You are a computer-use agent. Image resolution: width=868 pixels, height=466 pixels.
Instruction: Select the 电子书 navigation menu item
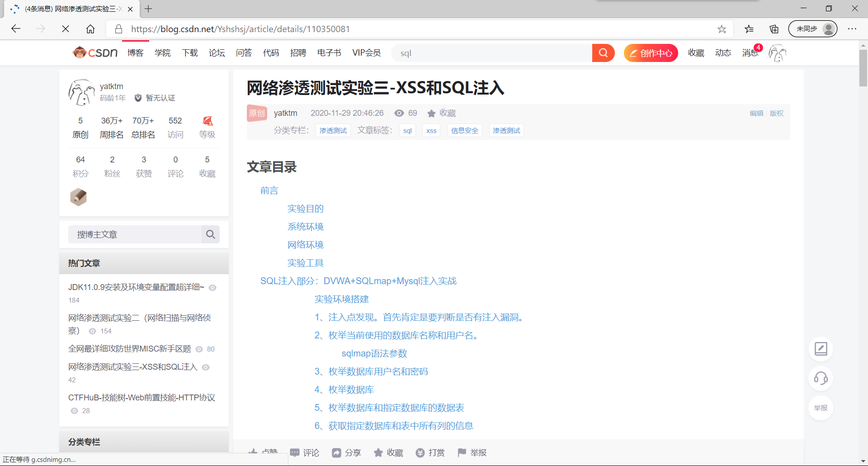329,53
